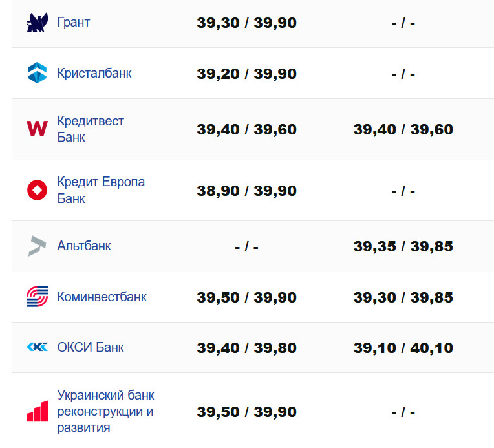494x448 pixels.
Task: Open the Кредитвест Банк link
Action: (91, 129)
